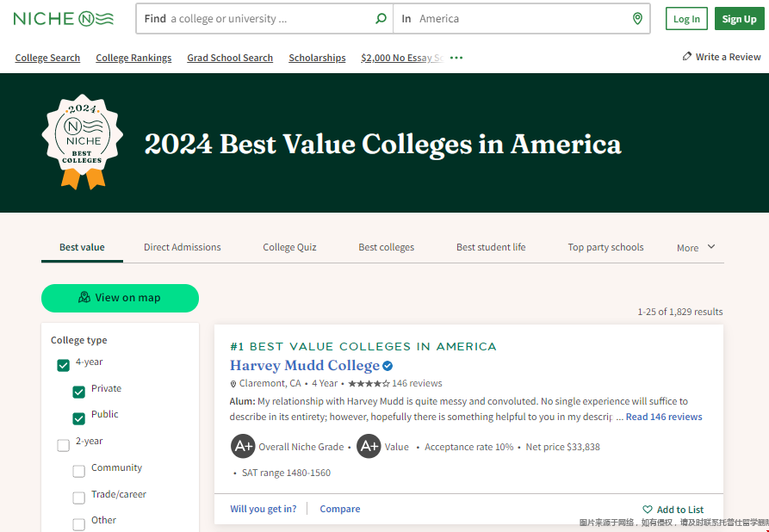Open College Search in top navigation
The width and height of the screenshot is (769, 532).
[x=47, y=58]
